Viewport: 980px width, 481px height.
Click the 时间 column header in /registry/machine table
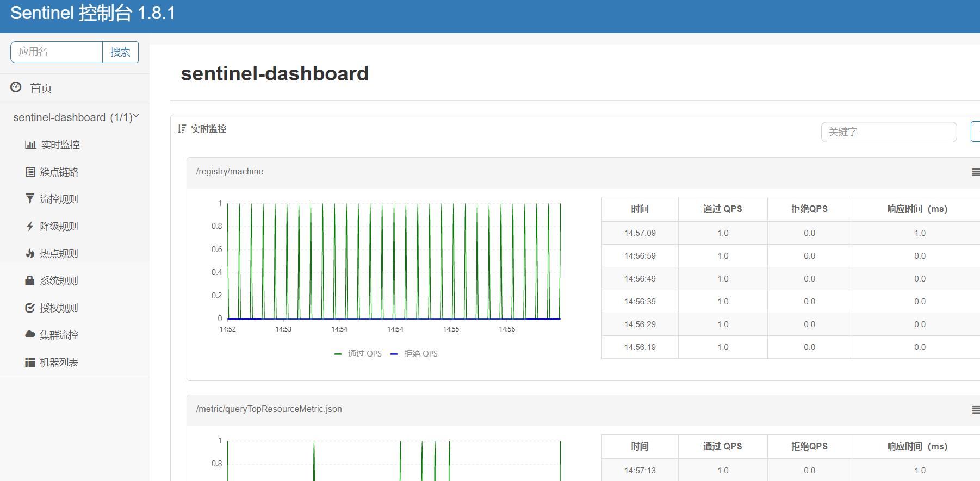pos(640,209)
